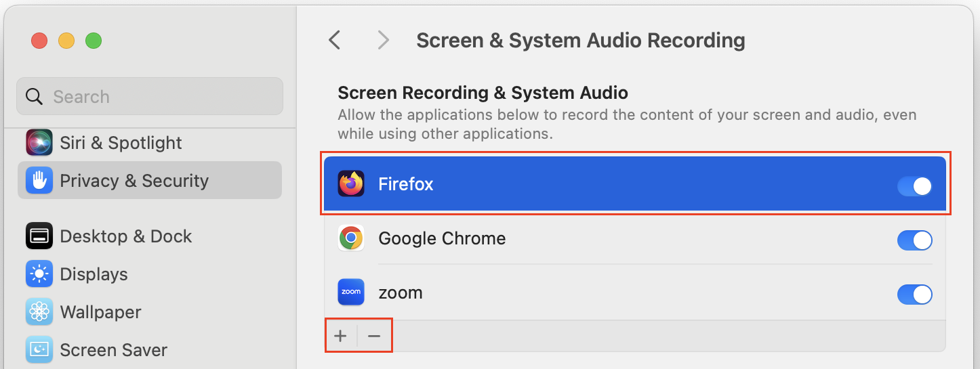Click the Wallpaper flower icon

click(x=39, y=312)
